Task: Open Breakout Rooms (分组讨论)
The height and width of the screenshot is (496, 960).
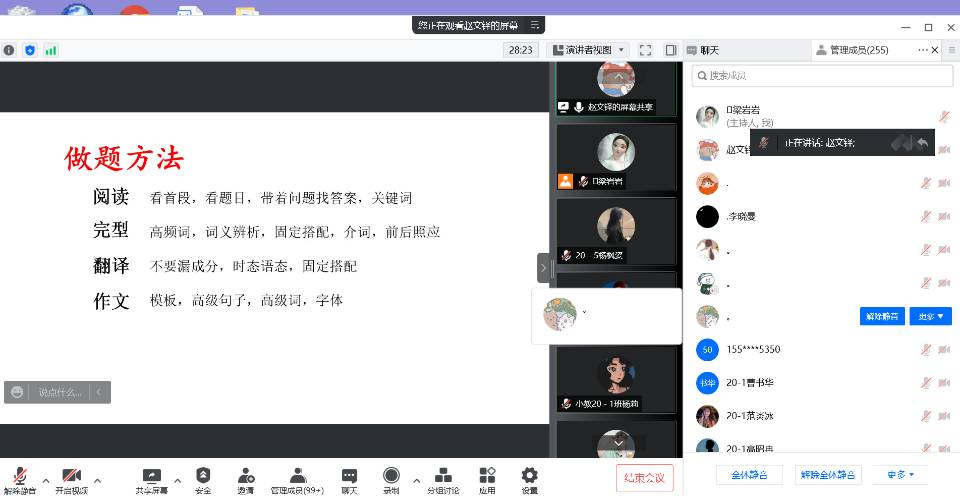Action: pyautogui.click(x=443, y=476)
